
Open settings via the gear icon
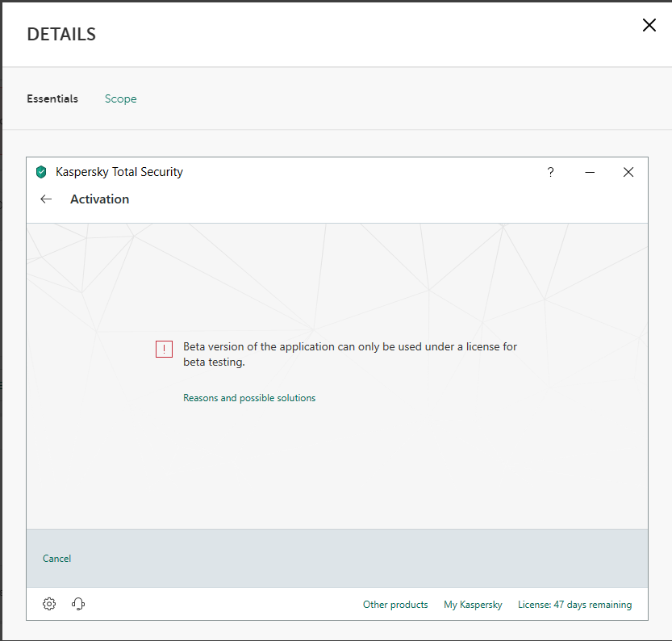[x=49, y=604]
